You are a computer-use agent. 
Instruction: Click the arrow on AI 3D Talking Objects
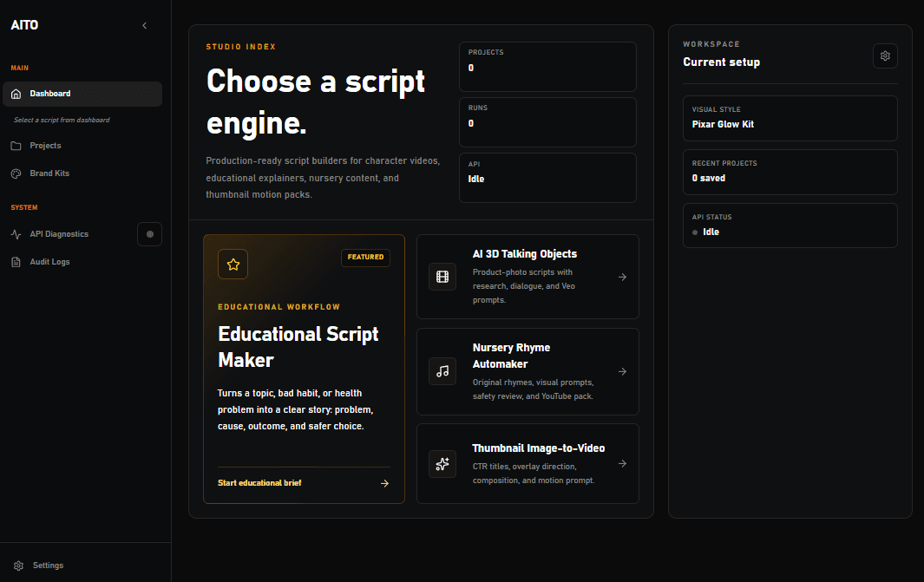pos(622,277)
